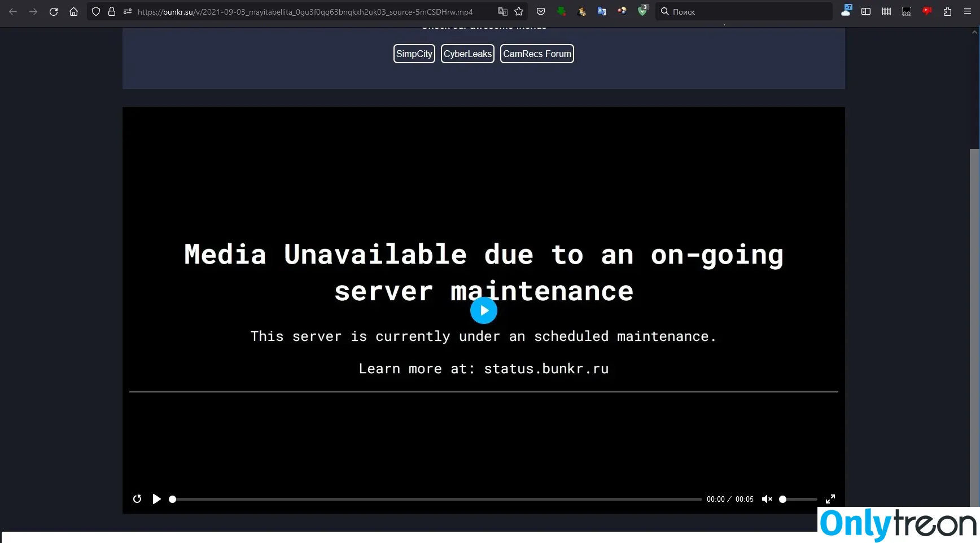Open the red video downloader extension

pos(927,11)
